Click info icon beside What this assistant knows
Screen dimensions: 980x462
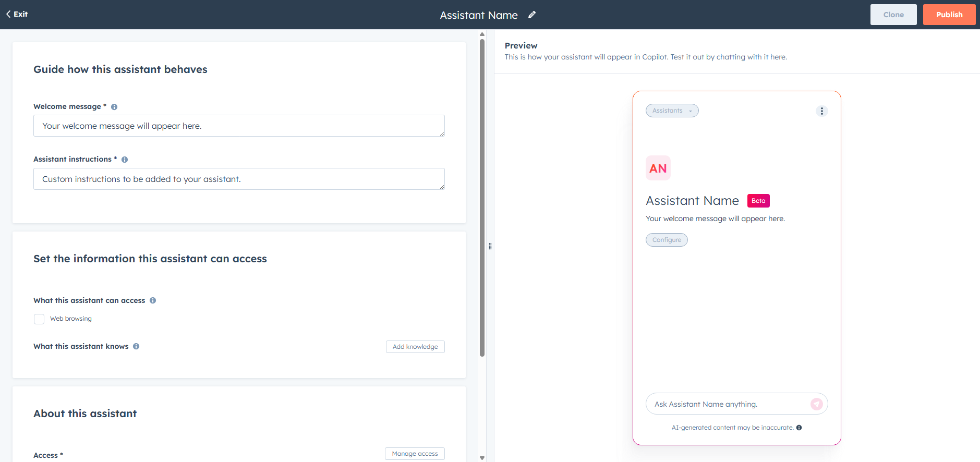136,346
